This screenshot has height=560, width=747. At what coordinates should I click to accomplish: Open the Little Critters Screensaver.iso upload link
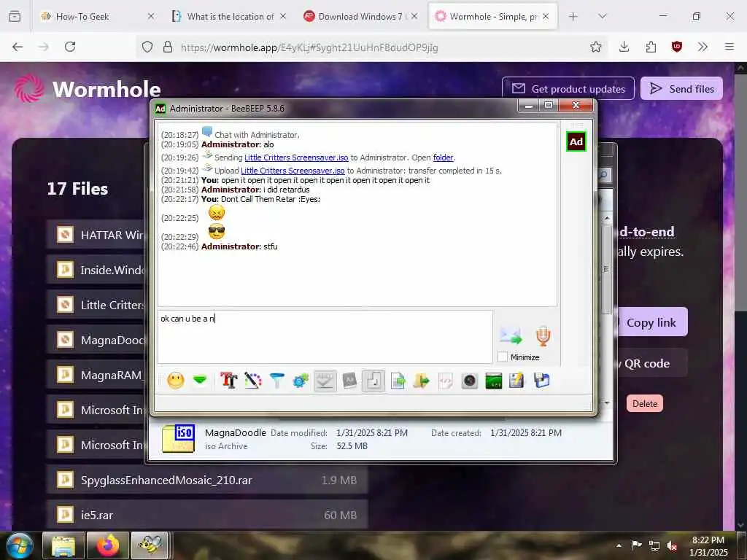tap(293, 171)
